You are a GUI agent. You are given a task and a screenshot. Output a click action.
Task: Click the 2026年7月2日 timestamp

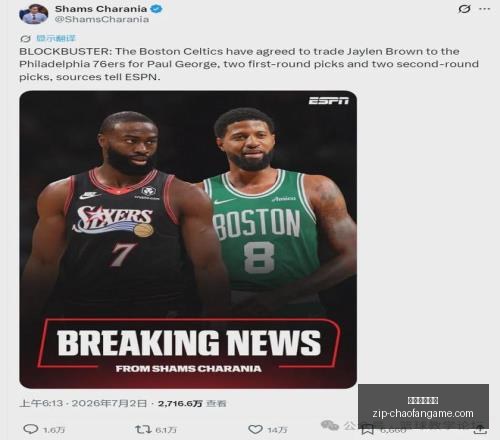pos(109,403)
